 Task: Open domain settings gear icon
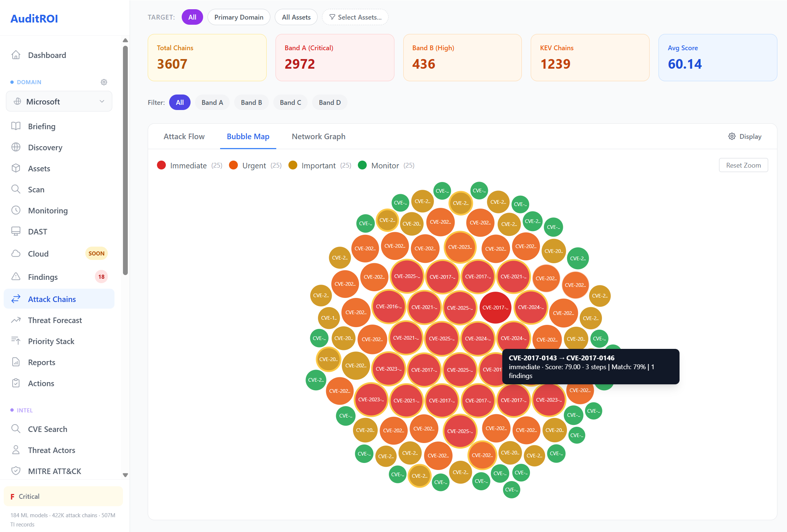(104, 82)
